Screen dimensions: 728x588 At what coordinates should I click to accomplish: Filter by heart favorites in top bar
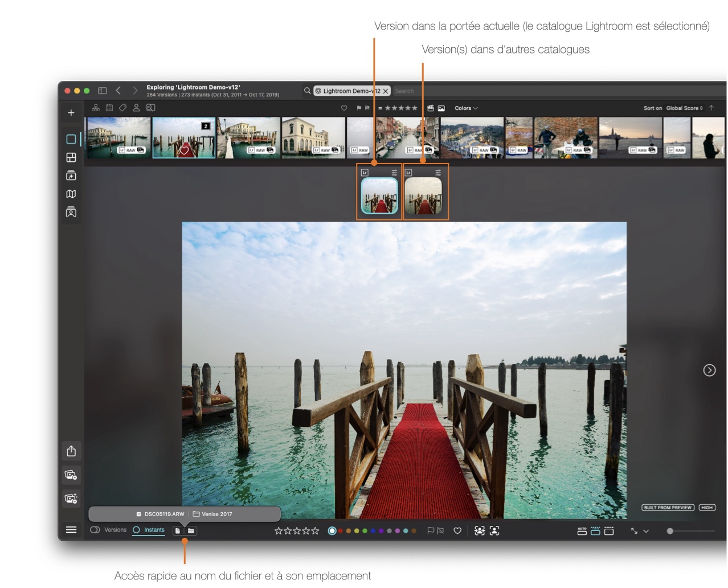click(x=344, y=108)
